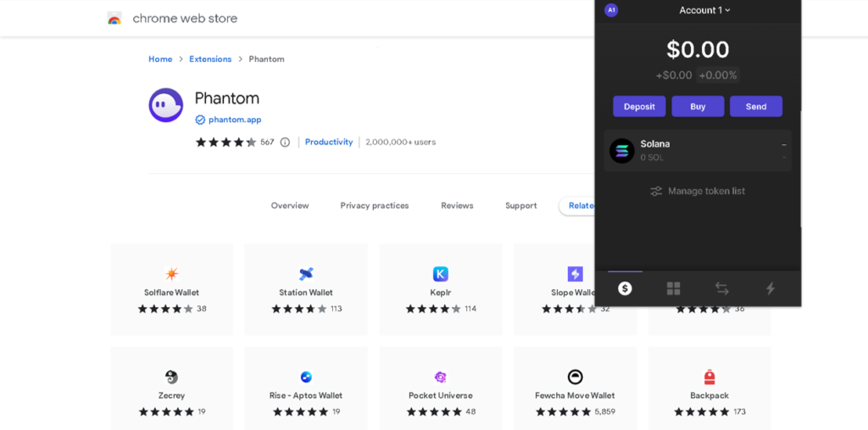Click the Fewcha Move Wallet icon
The height and width of the screenshot is (430, 868).
[576, 377]
